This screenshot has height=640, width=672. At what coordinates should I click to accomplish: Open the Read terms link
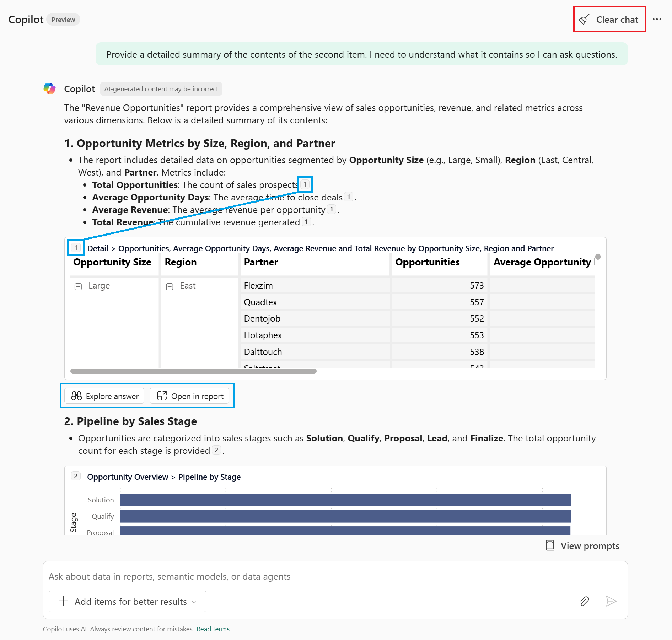[213, 629]
